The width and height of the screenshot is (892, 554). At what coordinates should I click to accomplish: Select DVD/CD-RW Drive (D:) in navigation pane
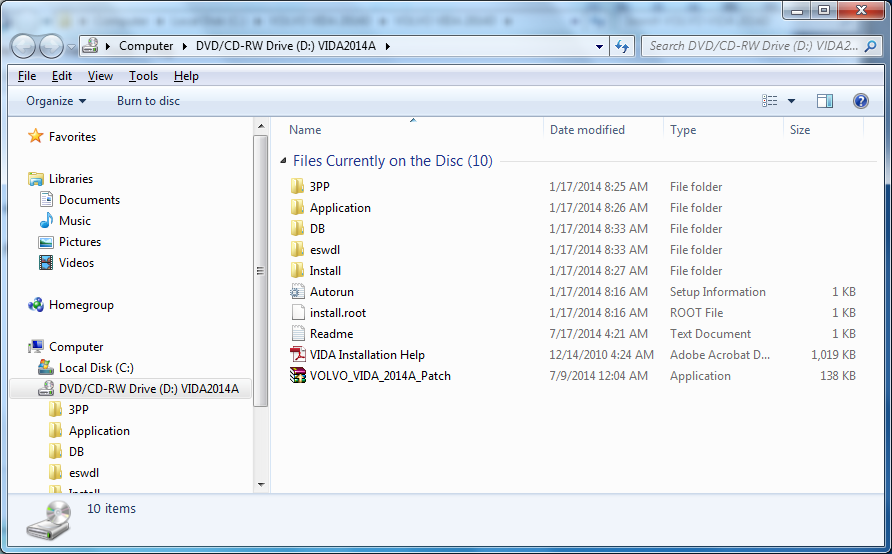(131, 389)
